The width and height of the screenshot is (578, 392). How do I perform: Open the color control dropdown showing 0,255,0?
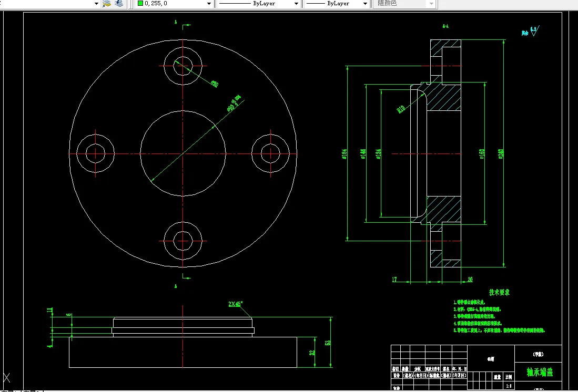(x=209, y=4)
